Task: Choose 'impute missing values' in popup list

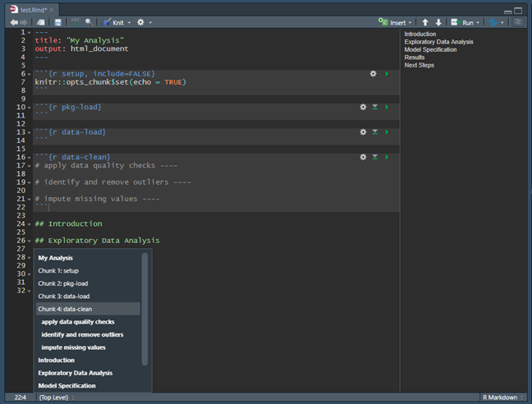Action: (x=73, y=347)
